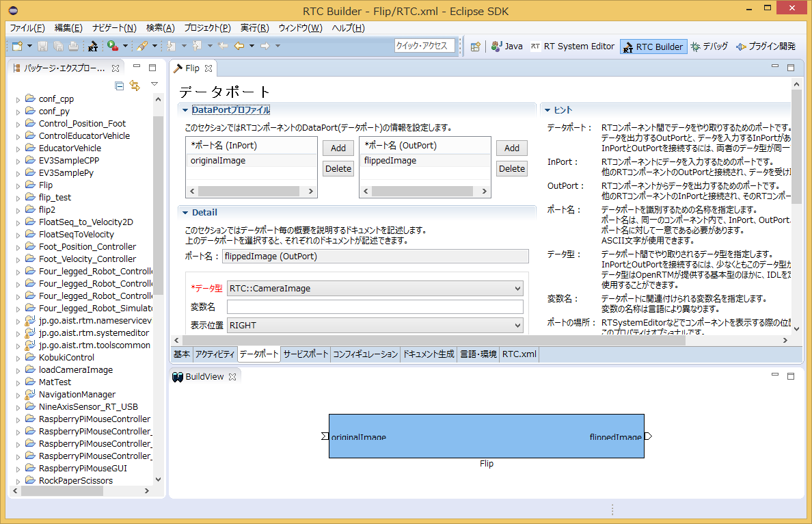Select the KobukiControl project
Viewport: 812px width, 524px height.
click(66, 358)
